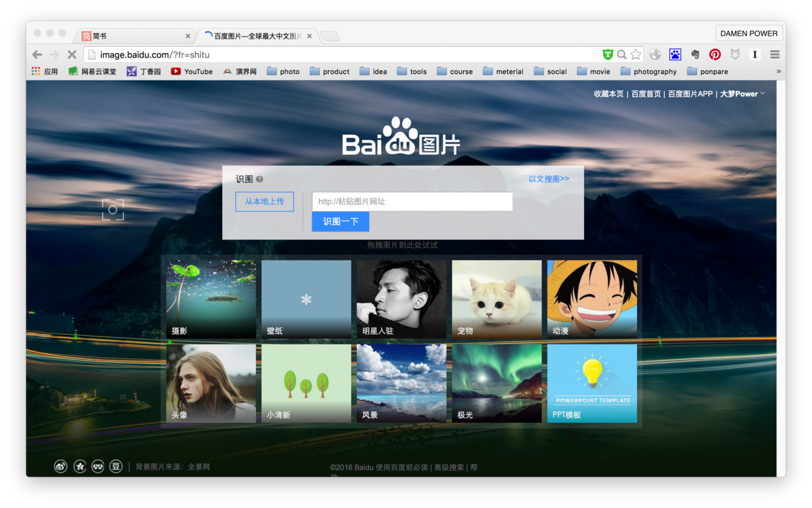Show hidden bookmarks with the » chevron
Viewport: 812px width, 508px height.
click(779, 71)
